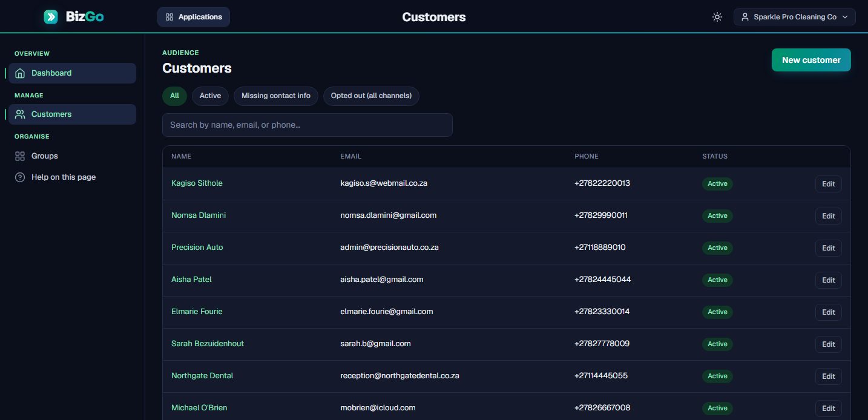This screenshot has height=420, width=868.
Task: Click email nomsa.dlamini@gmail.com
Action: pyautogui.click(x=389, y=215)
